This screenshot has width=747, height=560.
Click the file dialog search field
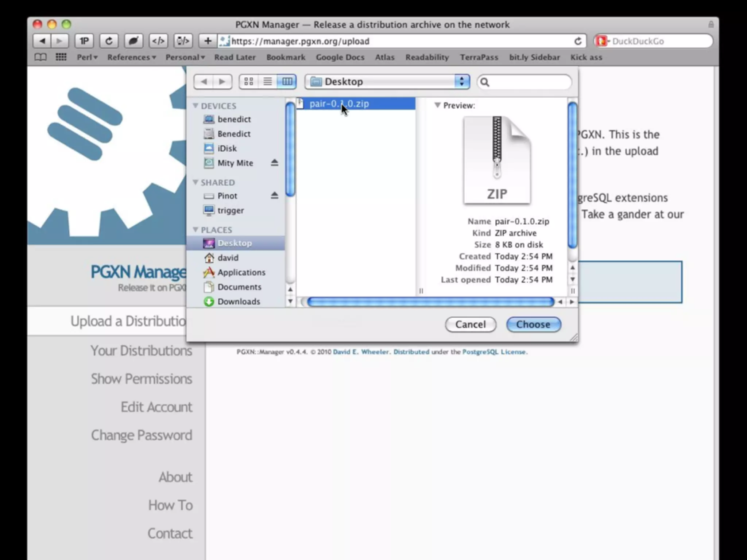click(x=525, y=82)
